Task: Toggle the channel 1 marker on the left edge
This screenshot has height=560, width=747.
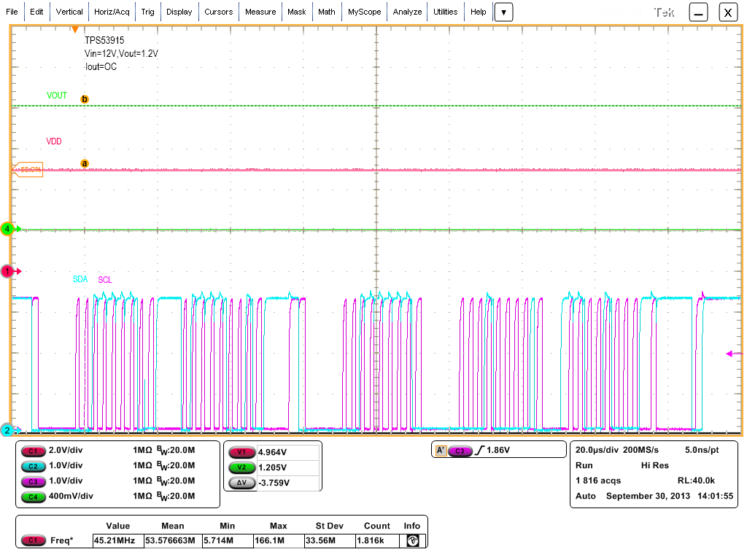Action: click(x=7, y=271)
